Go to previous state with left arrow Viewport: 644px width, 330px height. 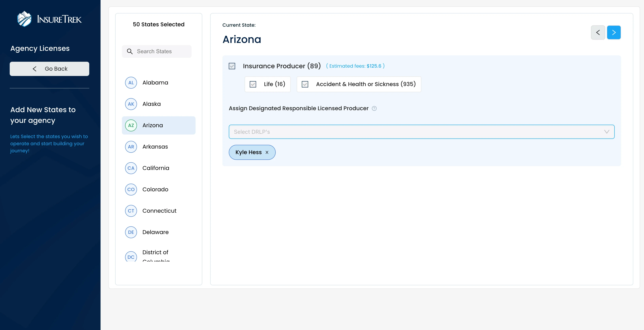coord(598,32)
